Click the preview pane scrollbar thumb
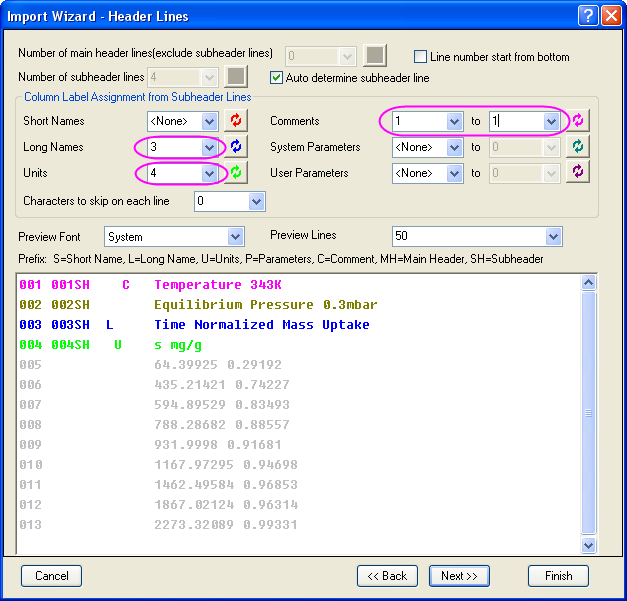 pyautogui.click(x=588, y=412)
